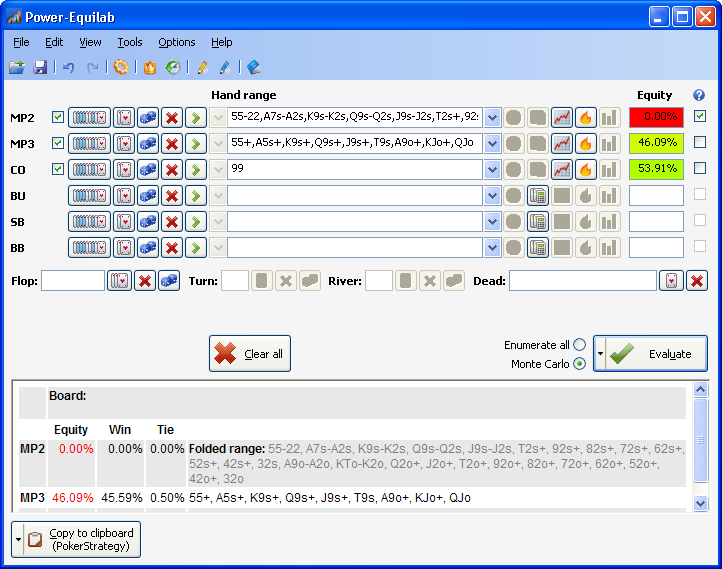This screenshot has width=722, height=569.
Task: Click the save floppy disk icon
Action: [x=40, y=68]
